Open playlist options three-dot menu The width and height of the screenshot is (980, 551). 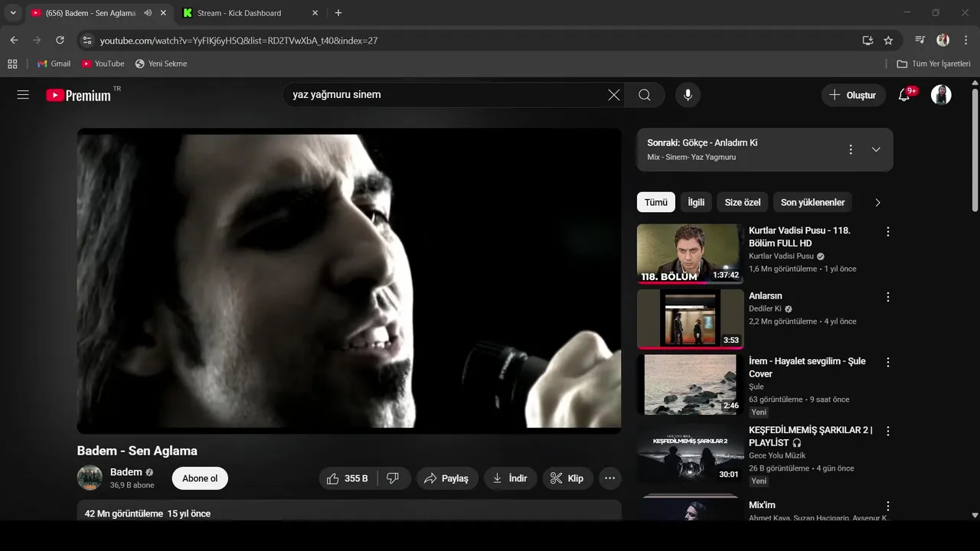(x=851, y=149)
